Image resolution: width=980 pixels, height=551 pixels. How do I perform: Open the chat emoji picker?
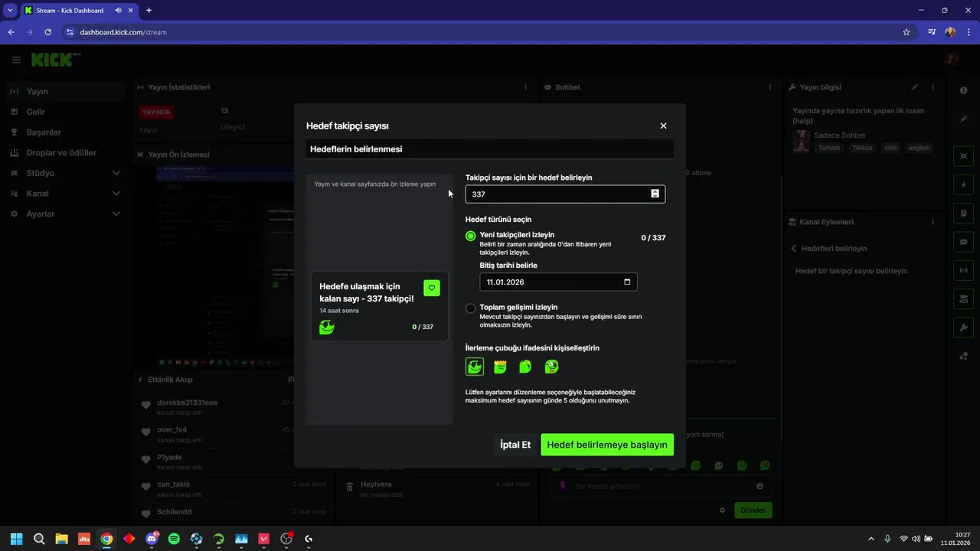click(x=759, y=486)
